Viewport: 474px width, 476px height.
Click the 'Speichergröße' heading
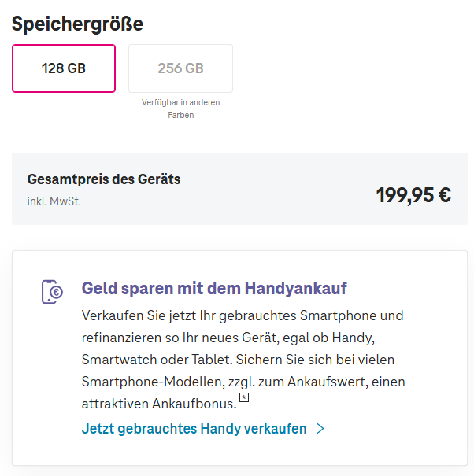click(77, 24)
